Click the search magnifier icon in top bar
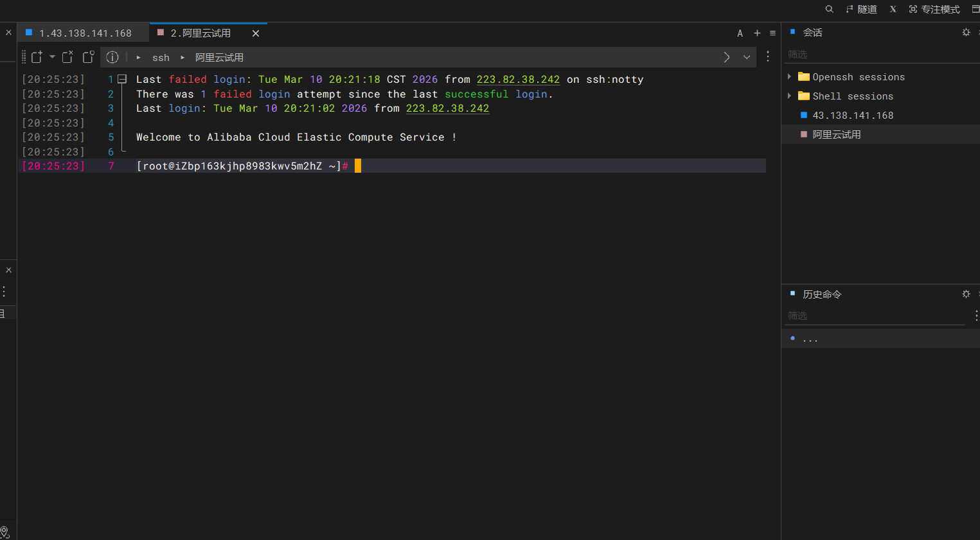Screen dimensions: 980x540 pos(829,9)
